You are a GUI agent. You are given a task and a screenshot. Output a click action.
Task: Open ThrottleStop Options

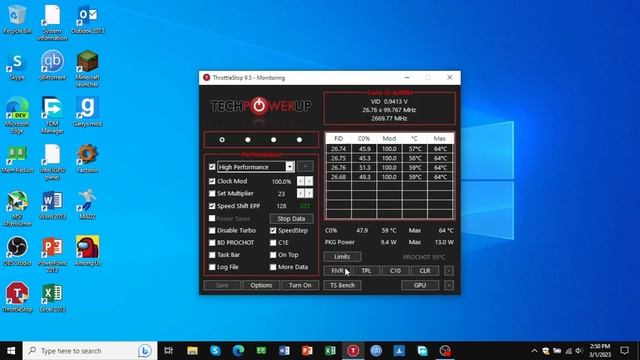pyautogui.click(x=261, y=285)
